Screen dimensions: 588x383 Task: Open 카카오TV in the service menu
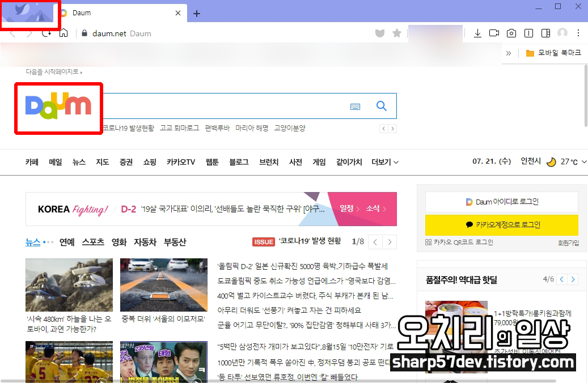pos(181,162)
